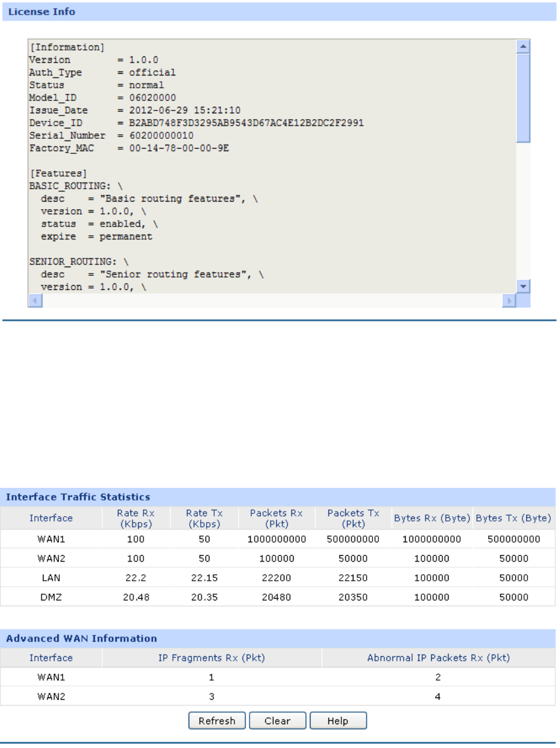The height and width of the screenshot is (748, 560).
Task: Click inside the license information text area
Action: pos(272,166)
